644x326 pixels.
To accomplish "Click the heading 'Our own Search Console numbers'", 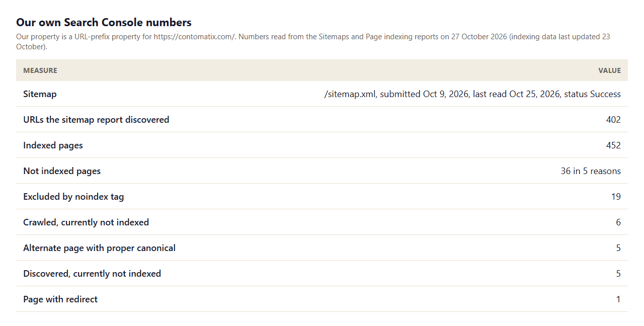I will (104, 23).
